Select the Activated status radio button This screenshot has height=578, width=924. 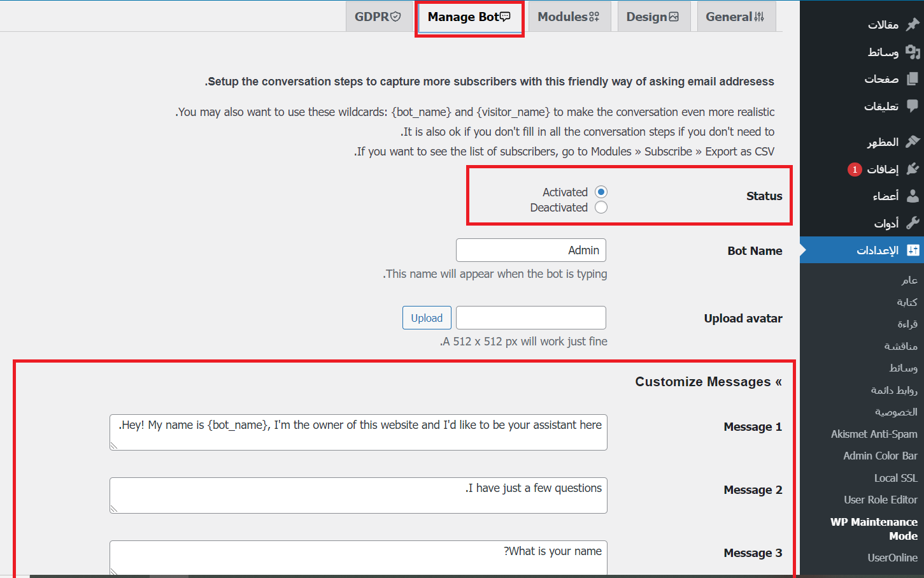click(x=601, y=192)
